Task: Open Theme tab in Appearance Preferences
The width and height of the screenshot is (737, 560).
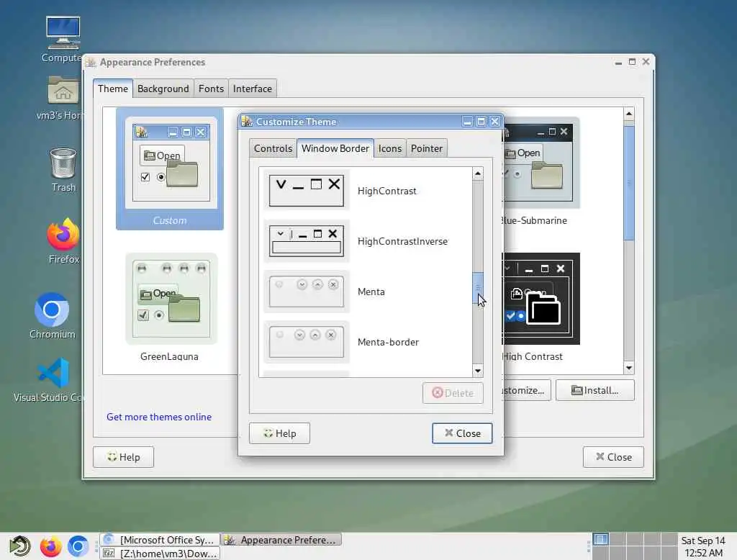Action: pyautogui.click(x=113, y=89)
